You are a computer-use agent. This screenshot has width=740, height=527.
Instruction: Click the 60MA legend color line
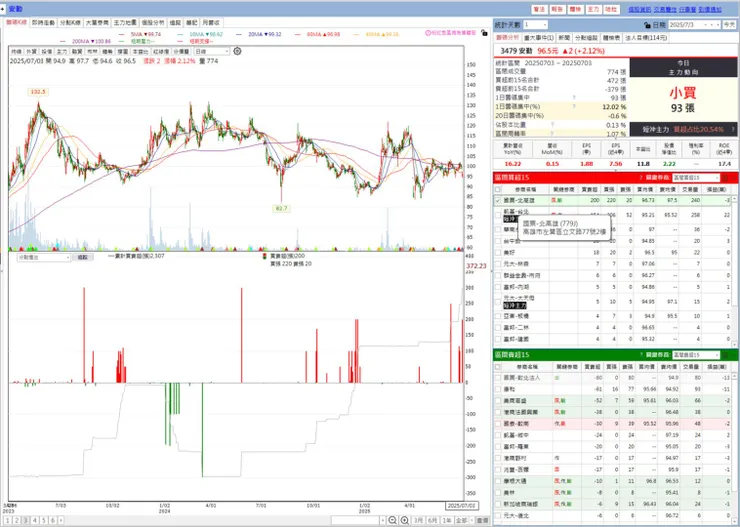coord(298,34)
